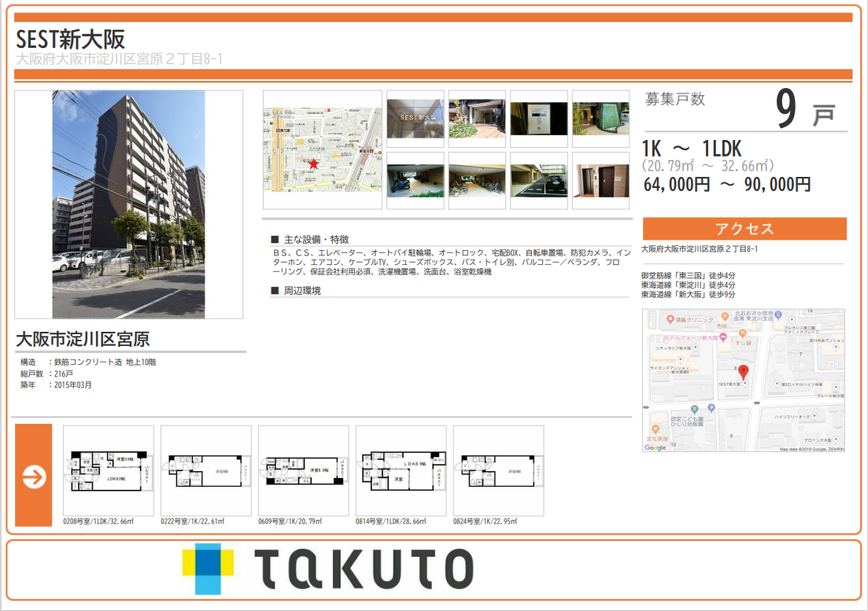Click the large SEST新大阪 page title
This screenshot has height=611, width=868.
tap(70, 39)
